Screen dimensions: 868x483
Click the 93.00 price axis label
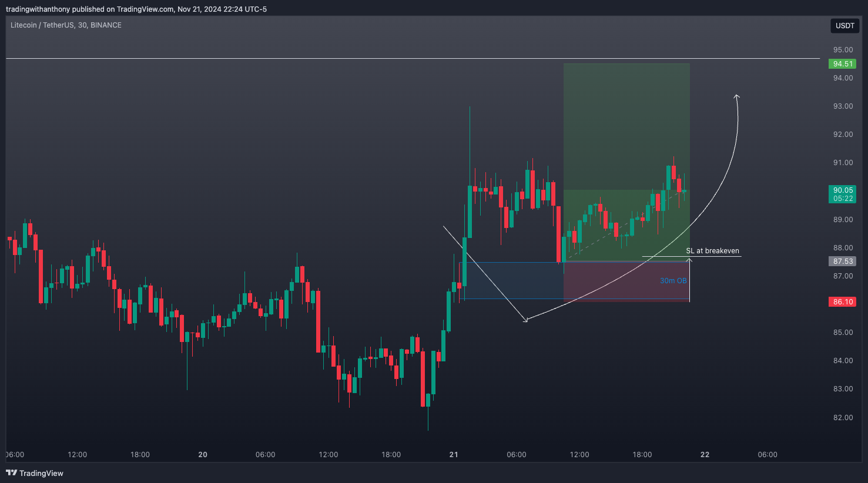point(843,106)
